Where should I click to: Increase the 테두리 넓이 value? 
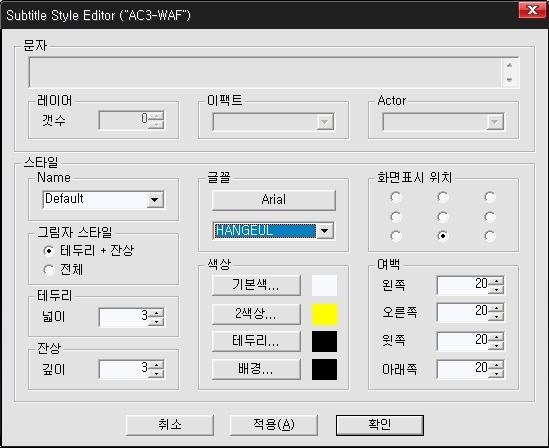pyautogui.click(x=156, y=313)
